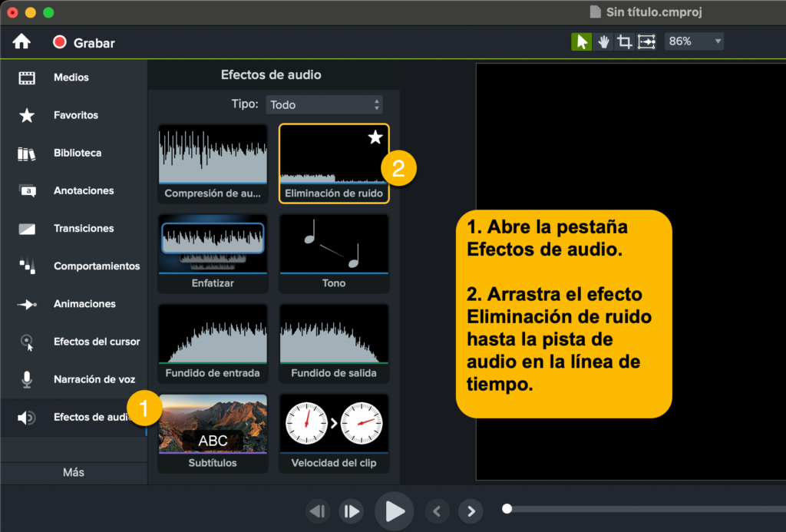Image resolution: width=786 pixels, height=532 pixels.
Task: Click the Efectos del cursor icon
Action: pos(27,342)
